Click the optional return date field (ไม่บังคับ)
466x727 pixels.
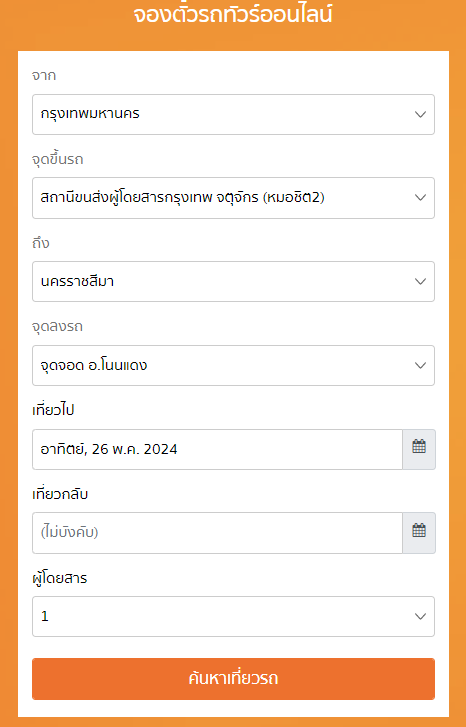coord(217,533)
